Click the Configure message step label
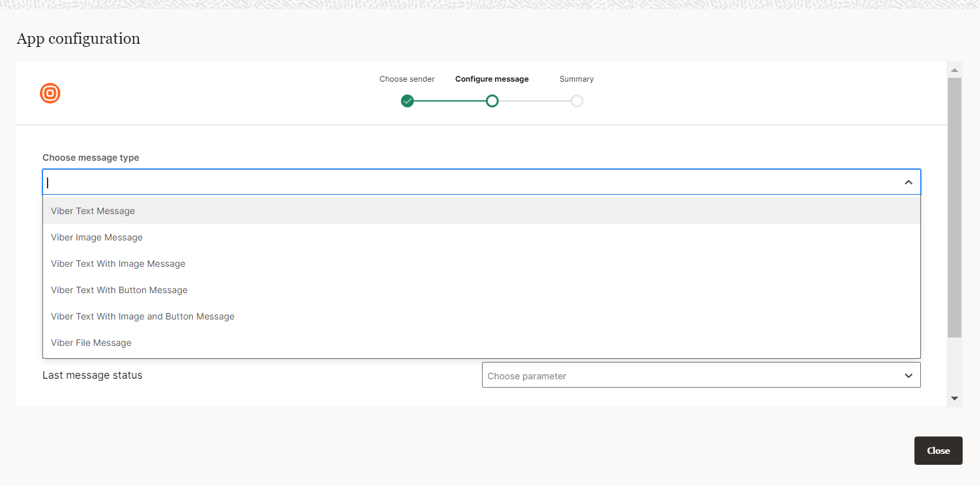The height and width of the screenshot is (486, 980). (x=492, y=79)
